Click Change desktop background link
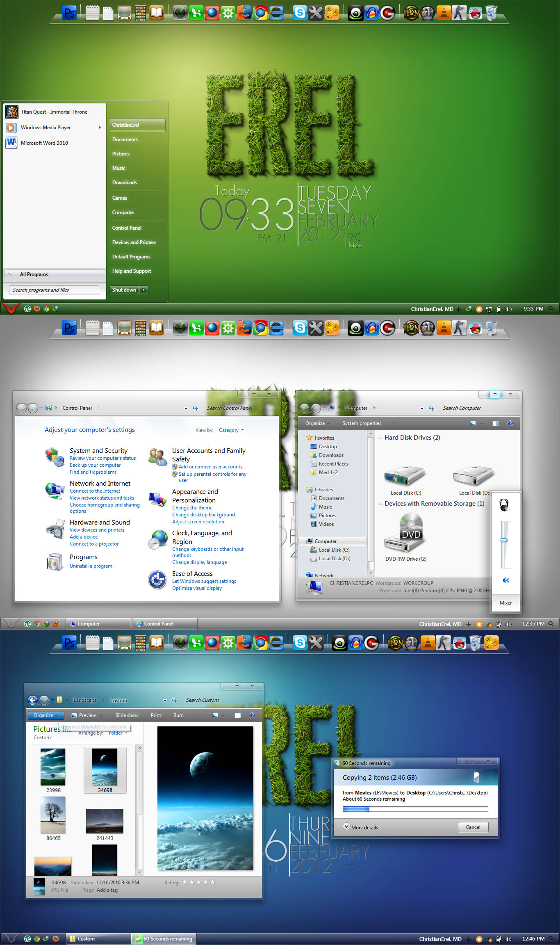Image resolution: width=560 pixels, height=945 pixels. (x=203, y=515)
